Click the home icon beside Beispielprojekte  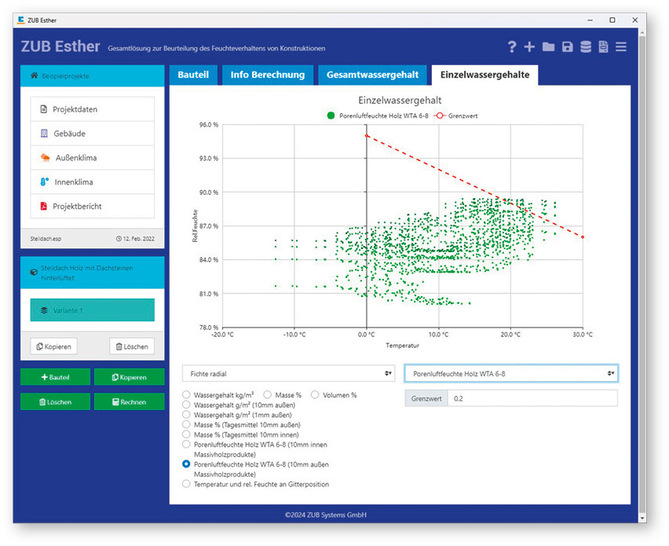[35, 76]
